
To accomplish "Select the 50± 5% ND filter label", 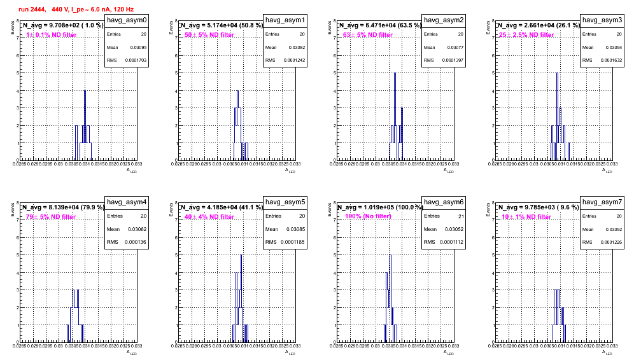I will [209, 35].
